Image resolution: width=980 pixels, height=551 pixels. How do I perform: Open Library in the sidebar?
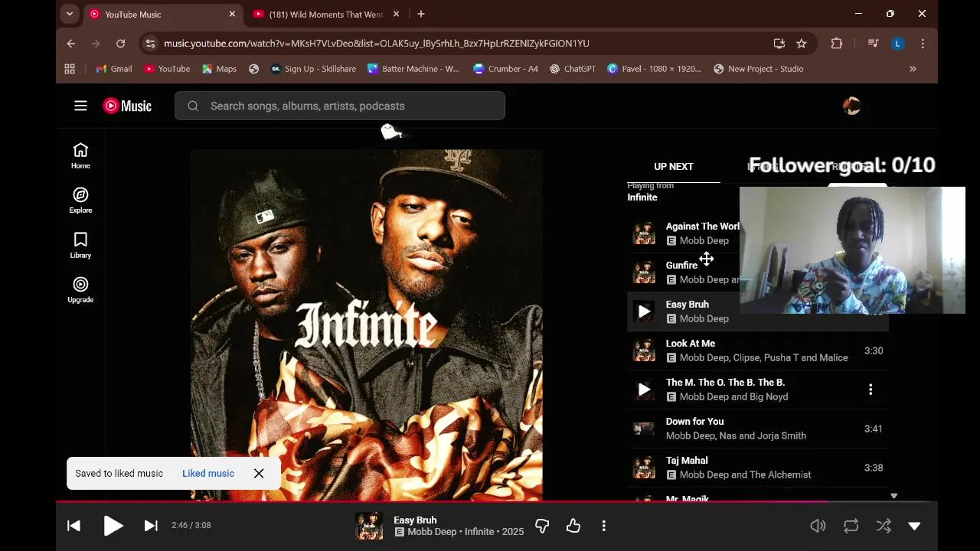[80, 246]
